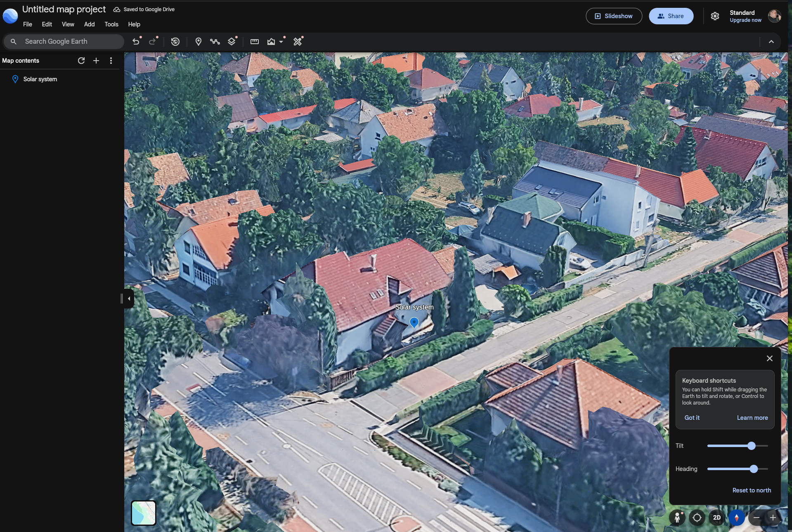Collapse the side panel arrow handle
The height and width of the screenshot is (532, 792).
pyautogui.click(x=128, y=299)
